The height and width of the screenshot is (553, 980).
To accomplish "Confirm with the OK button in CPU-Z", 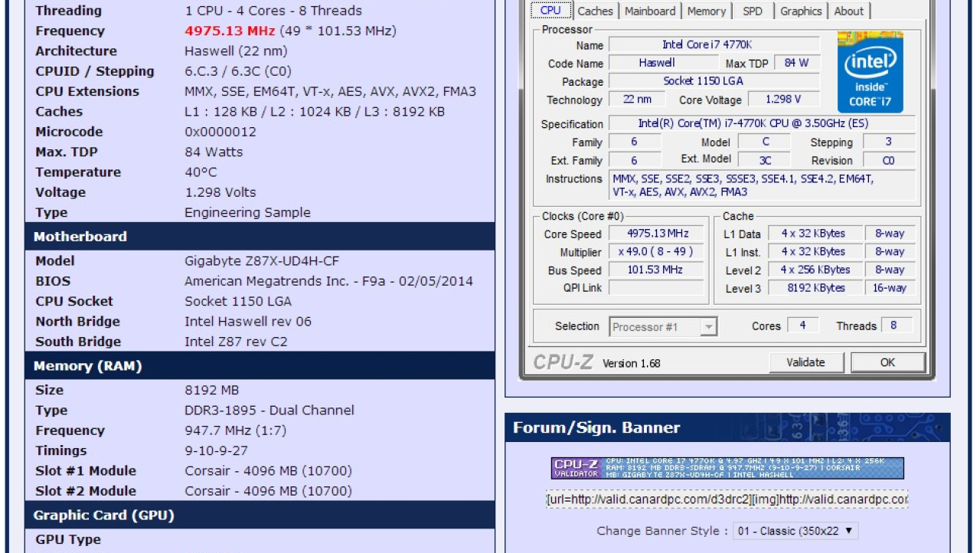I will [x=887, y=362].
